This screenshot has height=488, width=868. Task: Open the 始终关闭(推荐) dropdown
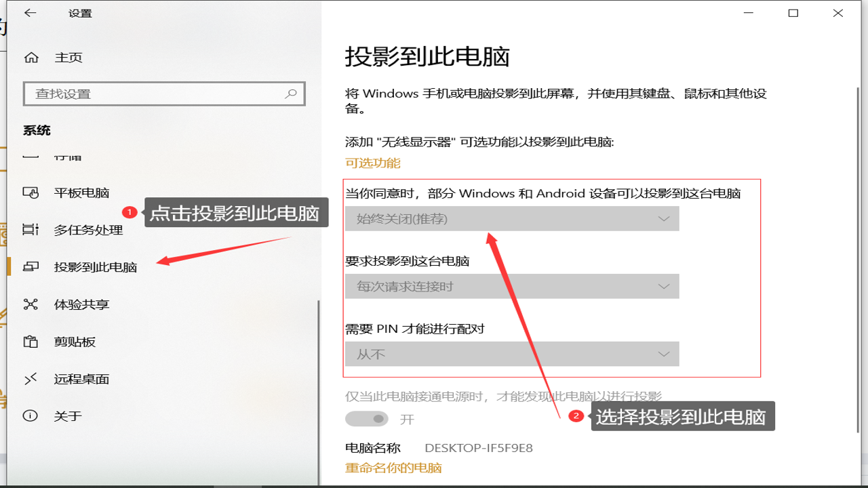(512, 219)
